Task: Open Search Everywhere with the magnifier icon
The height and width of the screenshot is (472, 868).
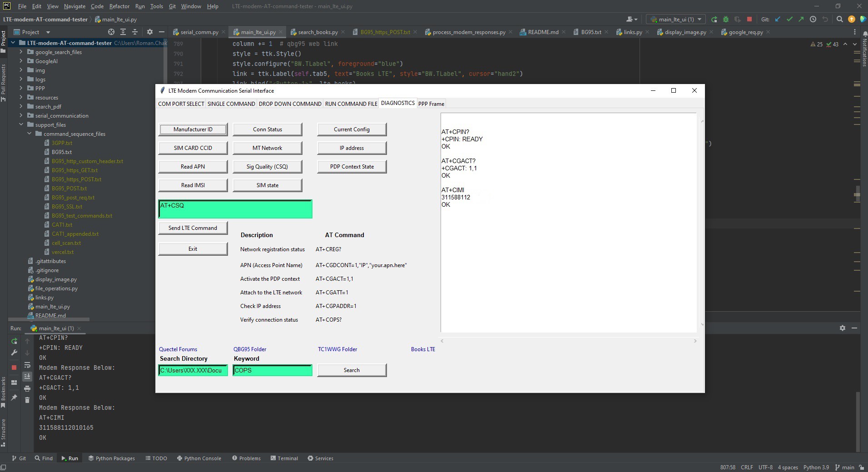Action: click(839, 19)
